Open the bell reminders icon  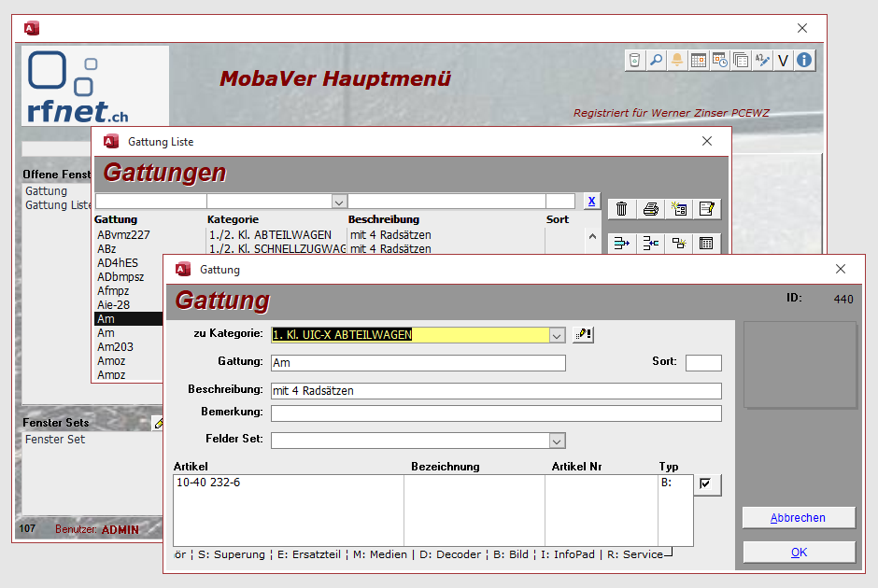click(677, 61)
